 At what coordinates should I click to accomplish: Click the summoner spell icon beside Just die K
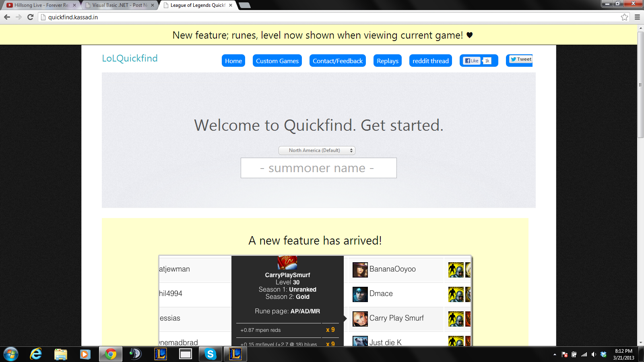click(456, 341)
